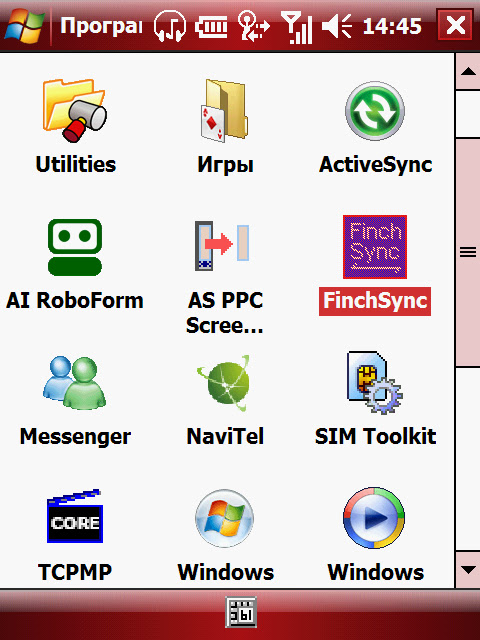Close the Programs window with X
Screen dimensions: 480x640
click(456, 26)
